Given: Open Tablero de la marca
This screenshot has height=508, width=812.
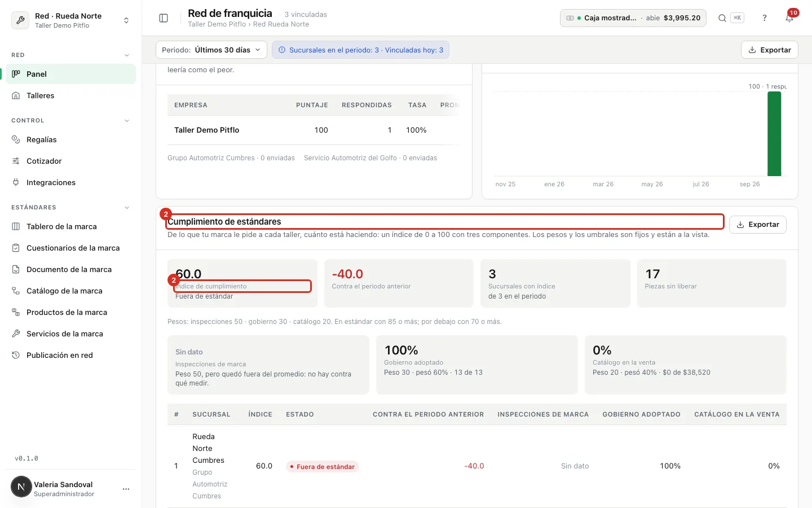Looking at the screenshot, I should 71,226.
